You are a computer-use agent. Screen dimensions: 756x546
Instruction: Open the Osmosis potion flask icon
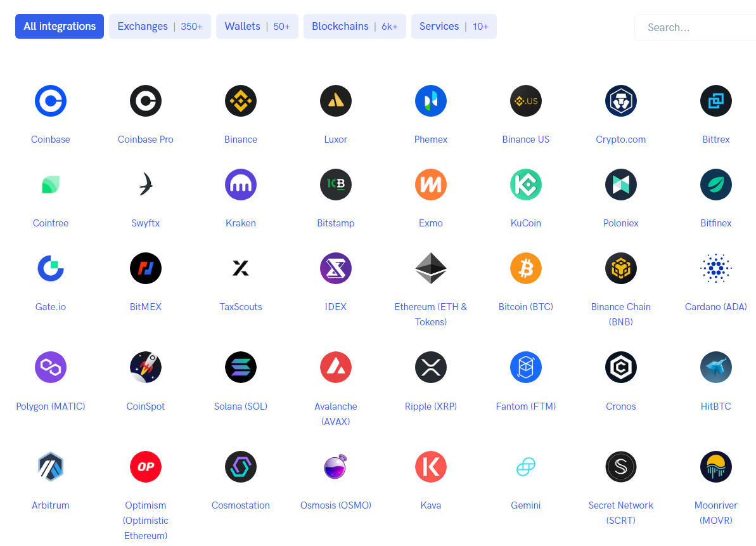coord(336,467)
